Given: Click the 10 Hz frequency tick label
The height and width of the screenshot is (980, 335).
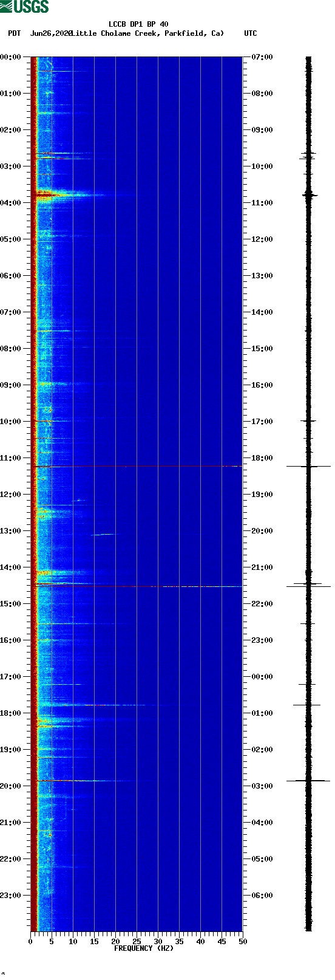Looking at the screenshot, I should point(73,942).
